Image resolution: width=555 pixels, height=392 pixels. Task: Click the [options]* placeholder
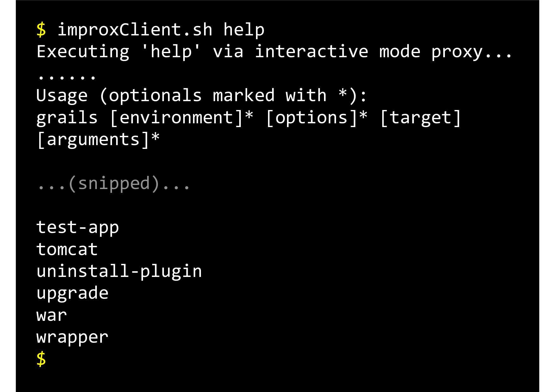(317, 118)
